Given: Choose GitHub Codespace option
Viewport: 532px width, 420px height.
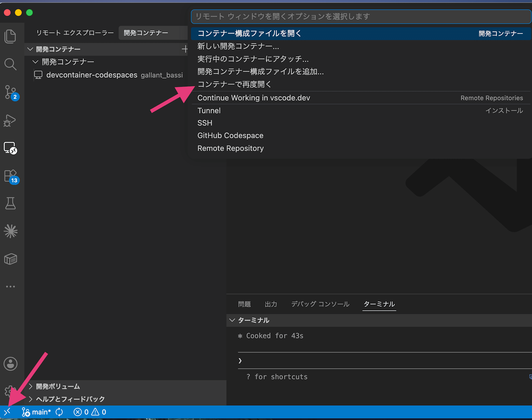Looking at the screenshot, I should (x=361, y=135).
